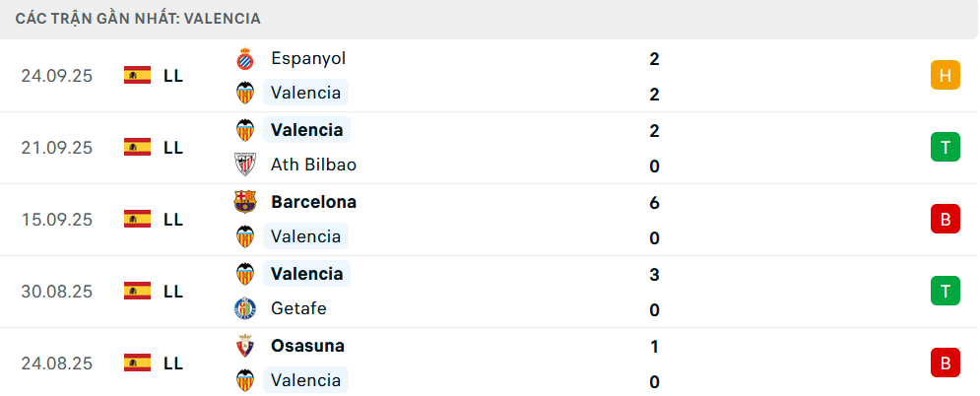Screen dimensions: 980x396
Task: Open the Espanyol team link
Action: click(x=308, y=58)
